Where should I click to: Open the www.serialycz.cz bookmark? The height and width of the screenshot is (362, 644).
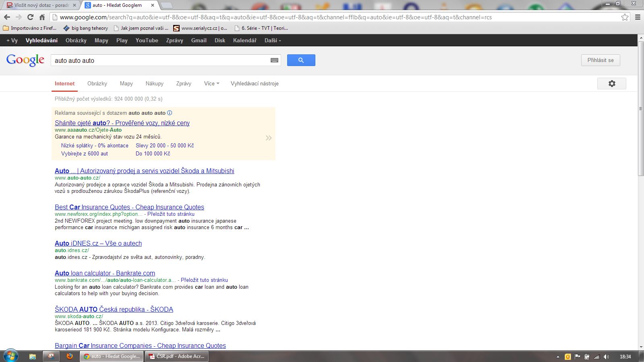click(x=200, y=28)
